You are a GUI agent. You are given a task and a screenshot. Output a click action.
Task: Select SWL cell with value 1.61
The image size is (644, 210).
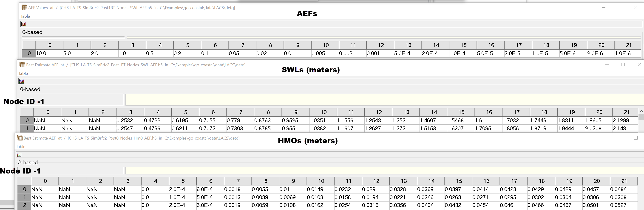click(488, 120)
